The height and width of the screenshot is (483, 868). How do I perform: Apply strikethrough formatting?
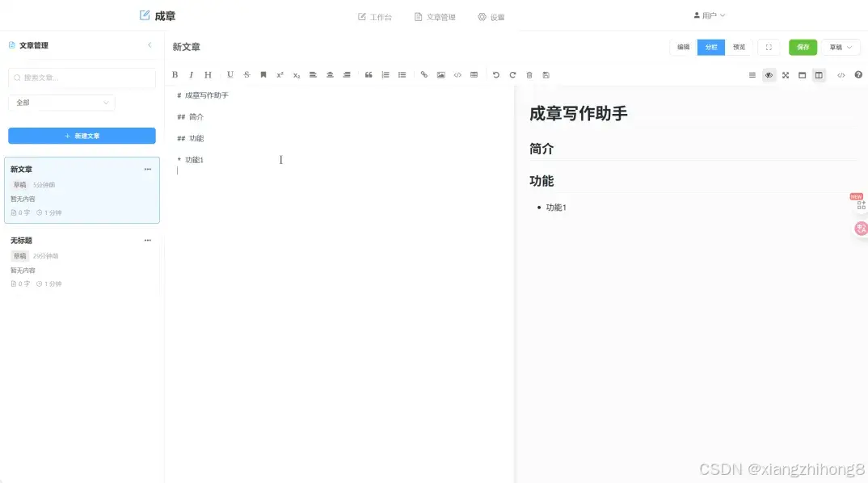(x=246, y=74)
